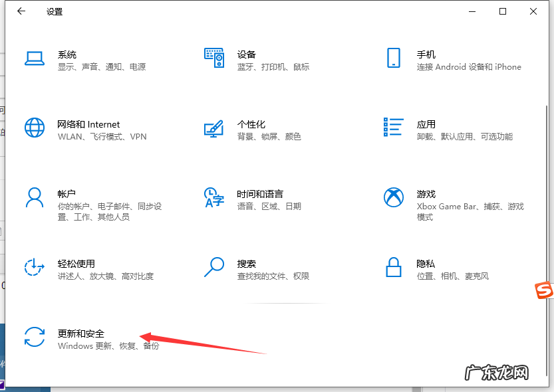
Task: Open the 网络和 Internet globe icon
Action: click(x=35, y=128)
